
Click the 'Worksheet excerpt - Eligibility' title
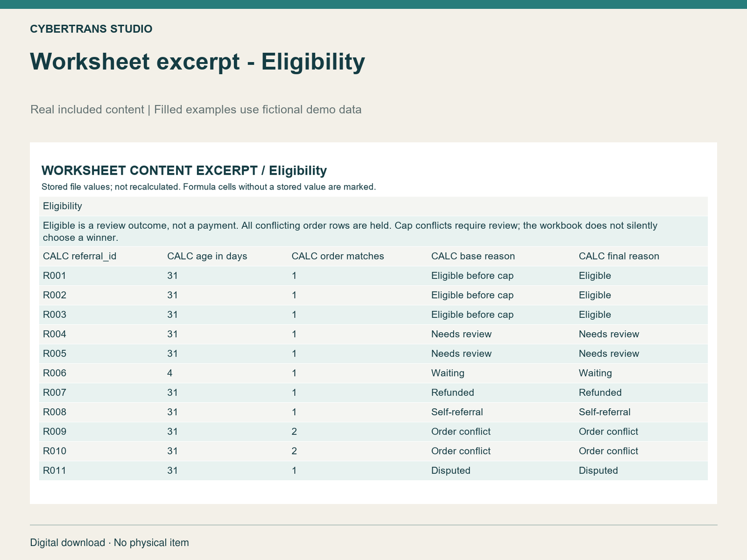(197, 62)
